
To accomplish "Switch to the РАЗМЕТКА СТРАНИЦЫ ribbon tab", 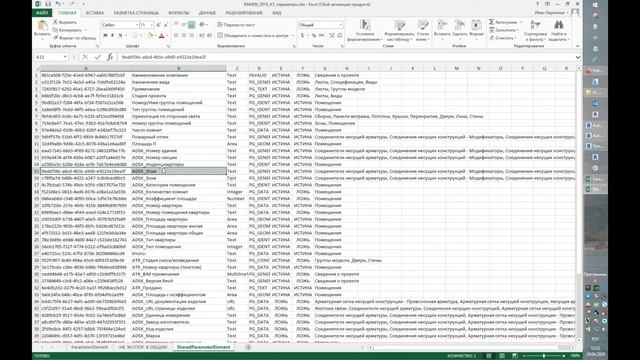I will [136, 13].
